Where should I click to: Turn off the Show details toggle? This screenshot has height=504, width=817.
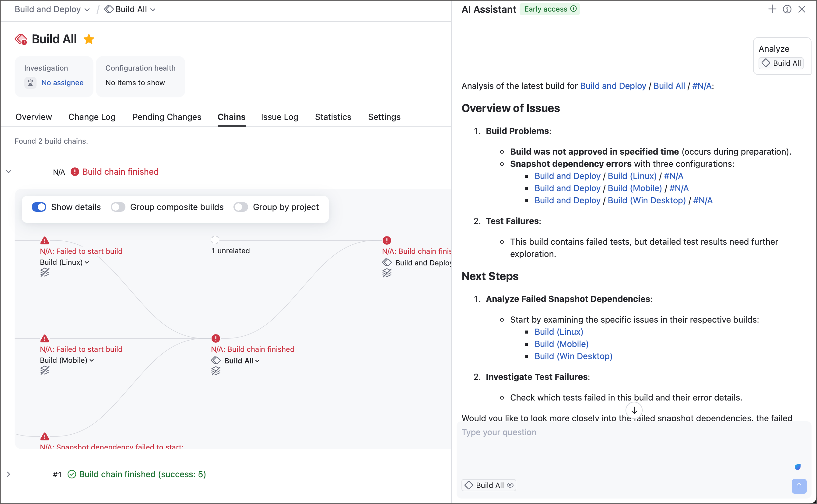[x=39, y=207]
